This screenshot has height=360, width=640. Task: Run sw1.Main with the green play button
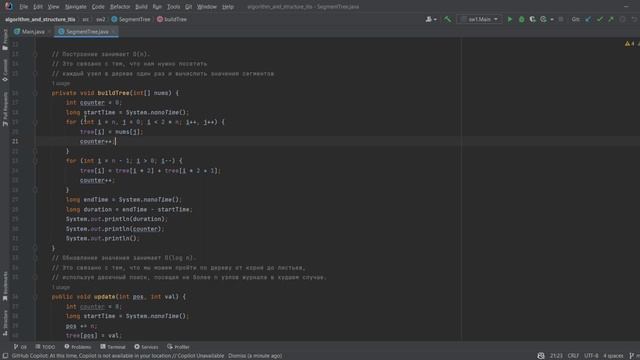(x=510, y=19)
